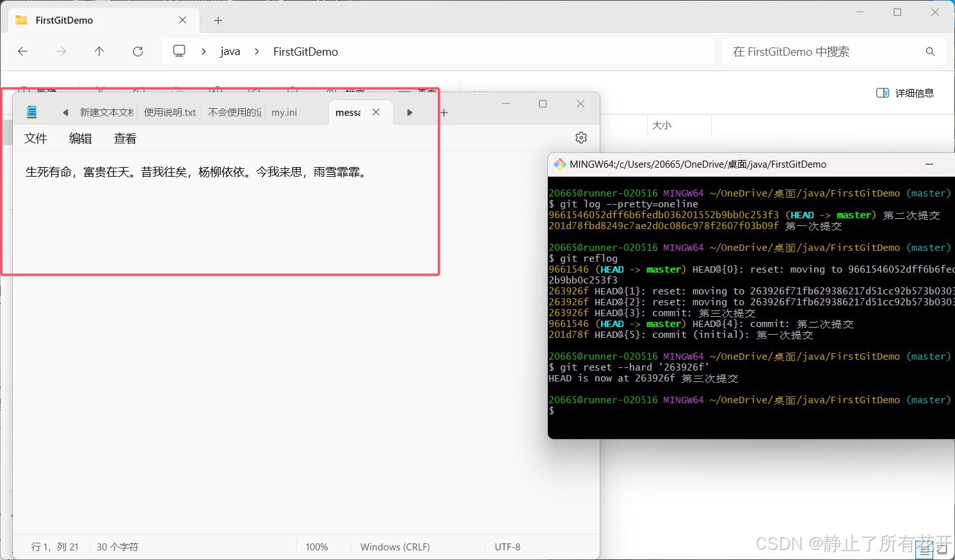The image size is (955, 560).
Task: Toggle the details pane (详细信息) button
Action: [905, 93]
